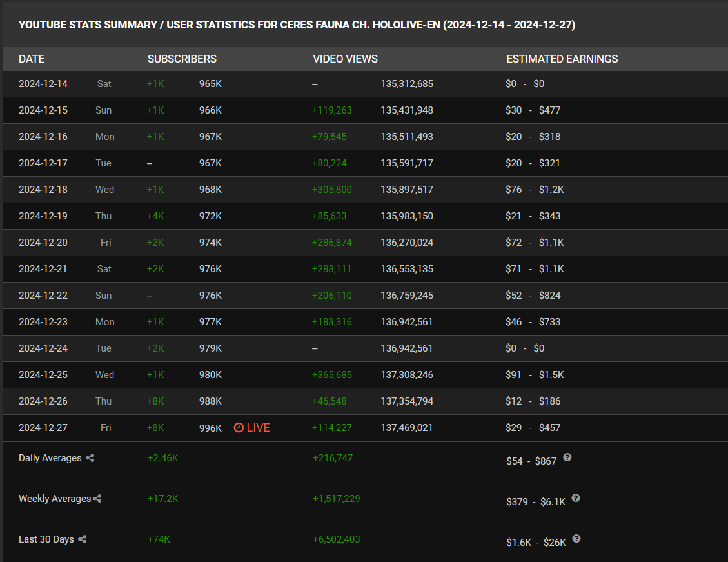728x562 pixels.
Task: Click the +2.46K daily subscriber average
Action: coord(162,458)
